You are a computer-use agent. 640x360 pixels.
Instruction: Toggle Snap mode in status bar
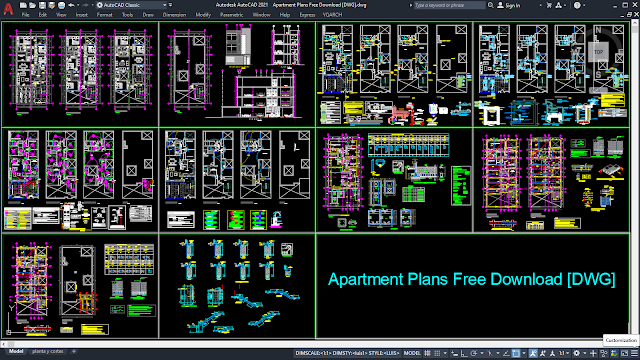pyautogui.click(x=437, y=353)
